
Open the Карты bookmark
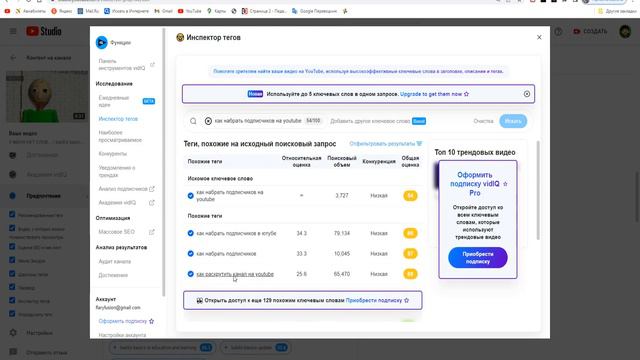(x=216, y=11)
